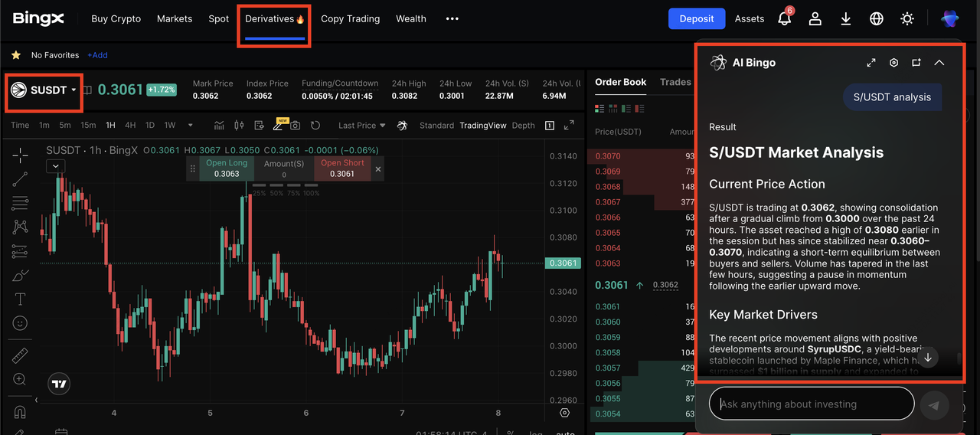
Task: Open the Wealth menu
Action: tap(411, 18)
